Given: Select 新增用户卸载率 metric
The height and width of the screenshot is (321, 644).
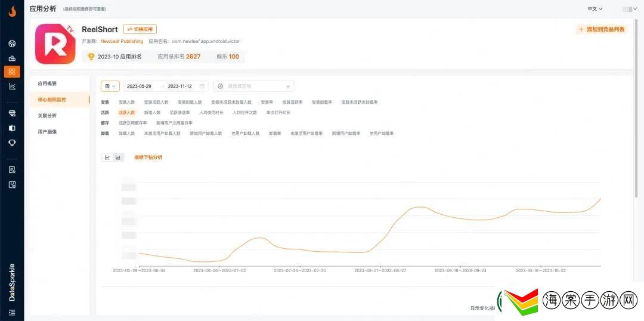Looking at the screenshot, I should click(346, 134).
